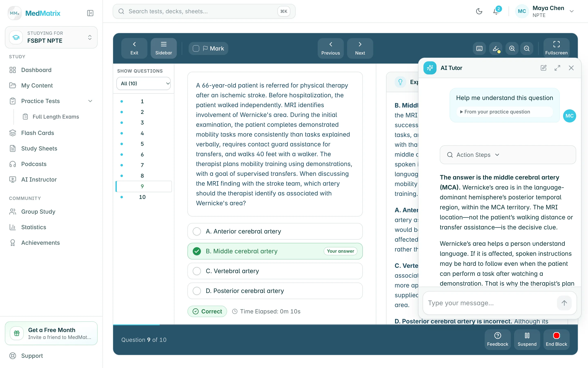The height and width of the screenshot is (368, 588).
Task: Start a new AI Tutor chat
Action: point(543,68)
